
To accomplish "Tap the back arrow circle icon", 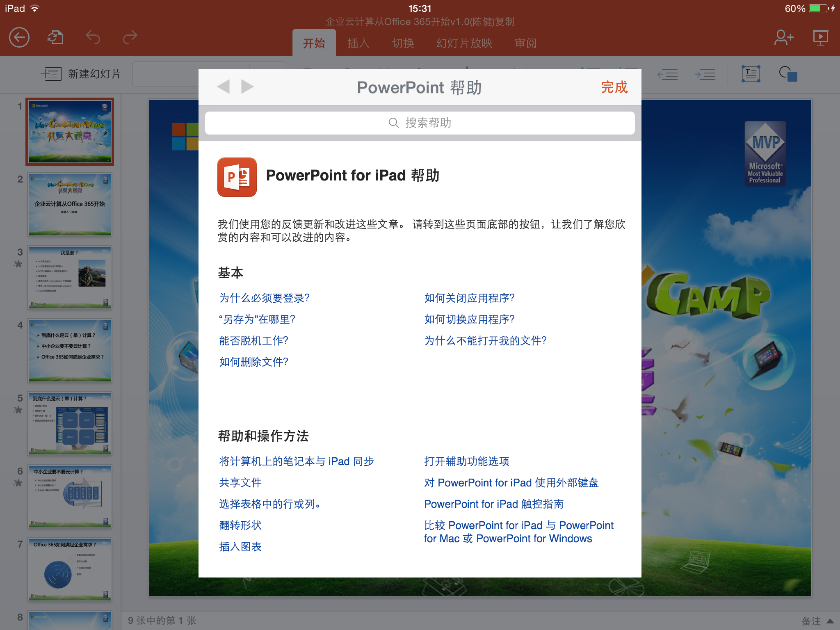I will [19, 38].
